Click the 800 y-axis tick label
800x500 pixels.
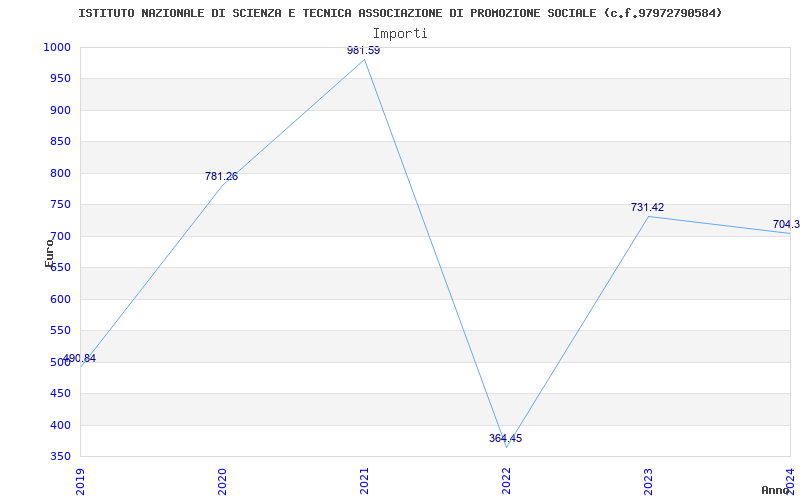tap(60, 173)
